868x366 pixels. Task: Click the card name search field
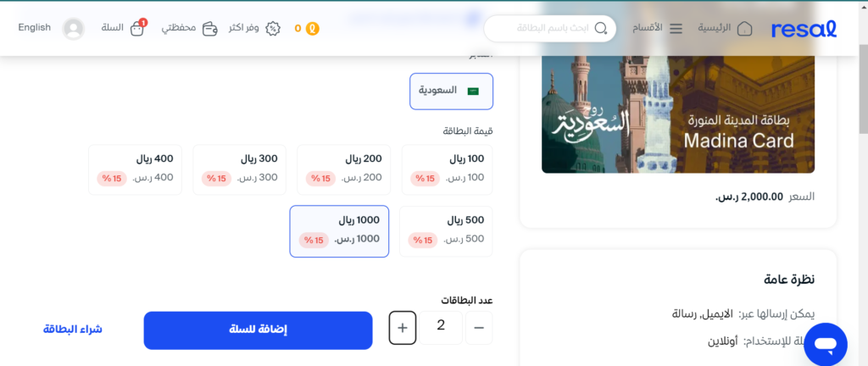pos(549,28)
